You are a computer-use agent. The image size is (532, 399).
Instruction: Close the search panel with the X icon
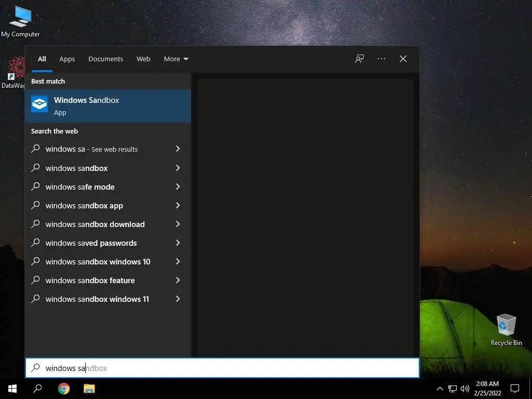403,59
